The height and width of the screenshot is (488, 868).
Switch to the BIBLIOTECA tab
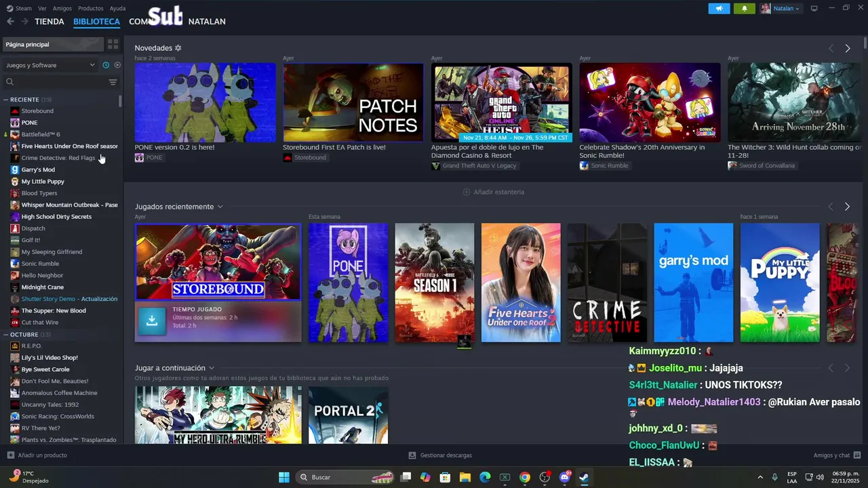pos(96,22)
